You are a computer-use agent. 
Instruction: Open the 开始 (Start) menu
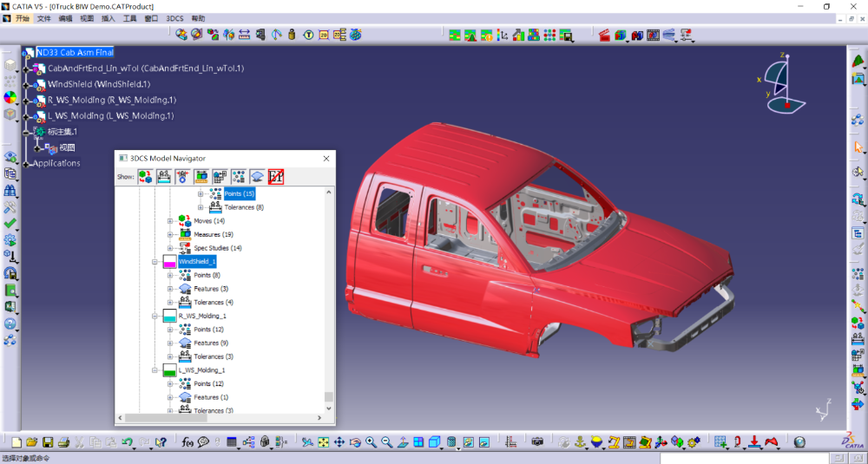tap(23, 18)
